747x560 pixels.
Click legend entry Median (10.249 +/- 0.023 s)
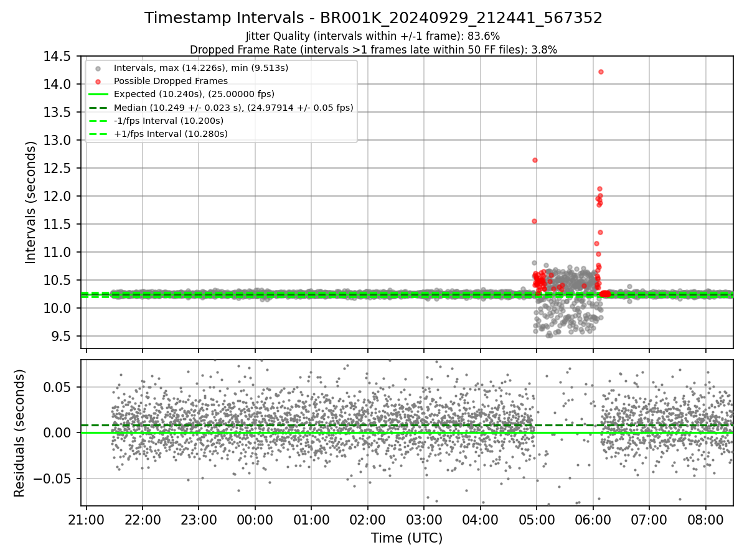[x=233, y=108]
